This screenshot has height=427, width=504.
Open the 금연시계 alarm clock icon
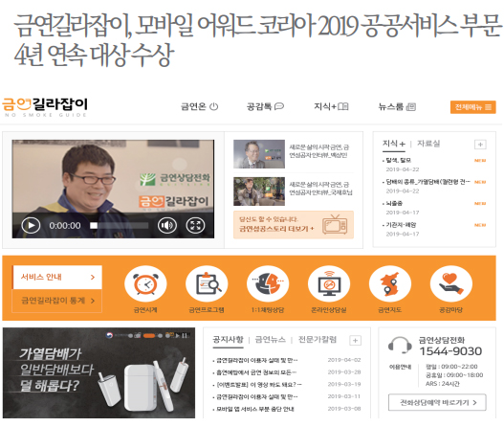click(x=145, y=284)
